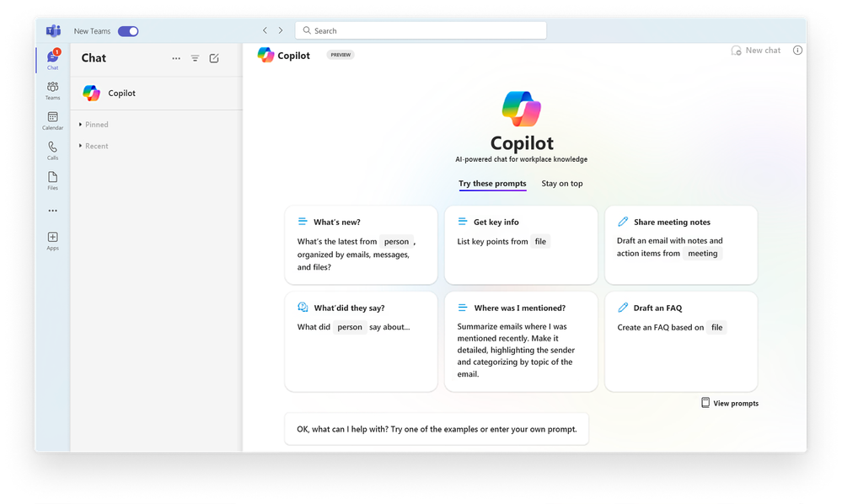This screenshot has width=842, height=504.
Task: Click the info icon beside New chat
Action: [x=797, y=50]
